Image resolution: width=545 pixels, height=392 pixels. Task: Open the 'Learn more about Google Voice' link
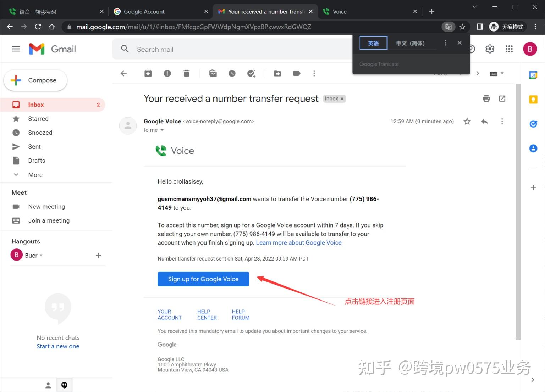click(x=298, y=242)
